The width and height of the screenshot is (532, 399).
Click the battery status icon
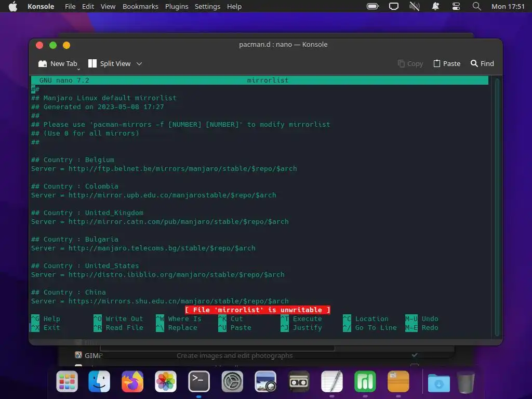point(373,6)
